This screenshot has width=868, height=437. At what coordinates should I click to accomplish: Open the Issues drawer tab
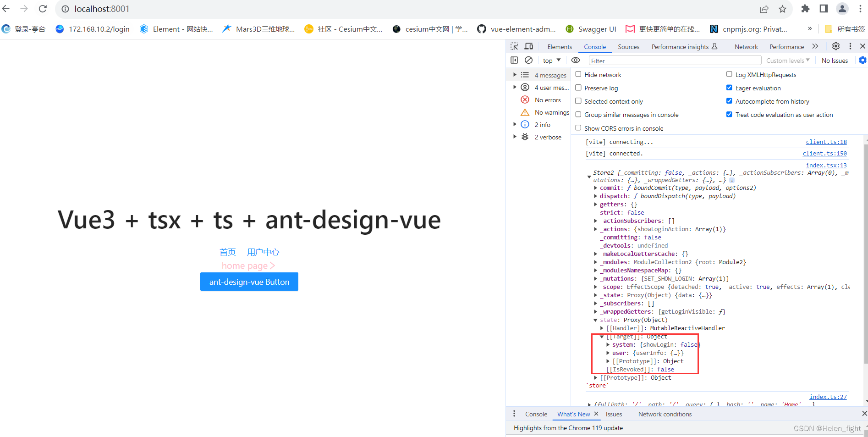(614, 414)
